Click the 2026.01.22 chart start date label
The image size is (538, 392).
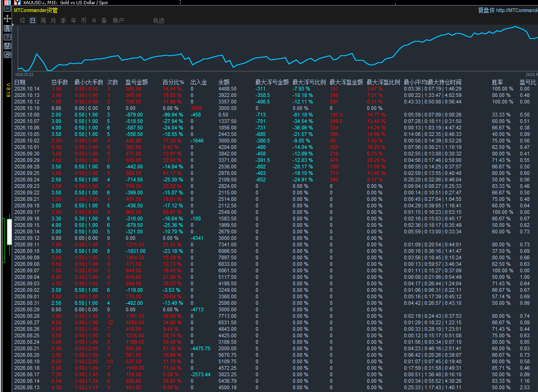[24, 75]
